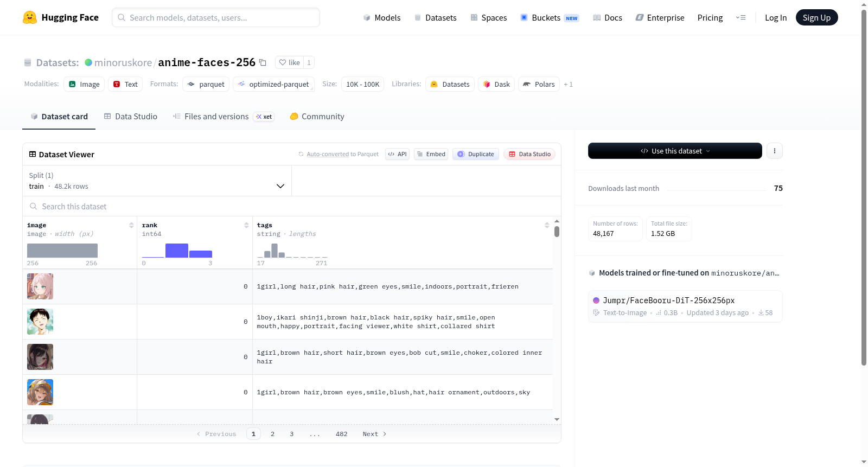Open the Community tab

(317, 117)
